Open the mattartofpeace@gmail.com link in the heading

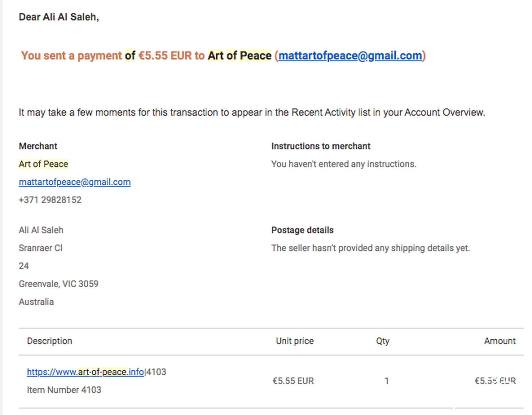350,56
